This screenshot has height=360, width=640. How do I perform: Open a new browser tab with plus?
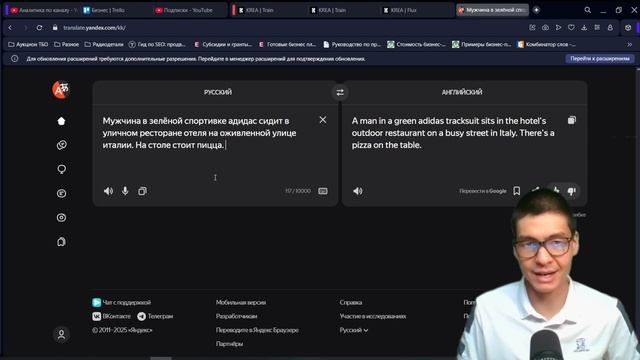[x=536, y=10]
